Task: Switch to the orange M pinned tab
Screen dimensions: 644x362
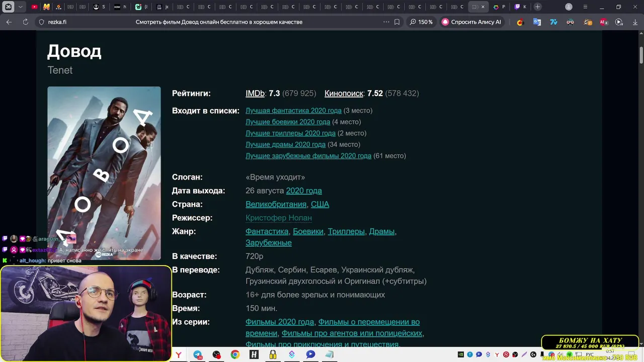Action: click(x=46, y=7)
